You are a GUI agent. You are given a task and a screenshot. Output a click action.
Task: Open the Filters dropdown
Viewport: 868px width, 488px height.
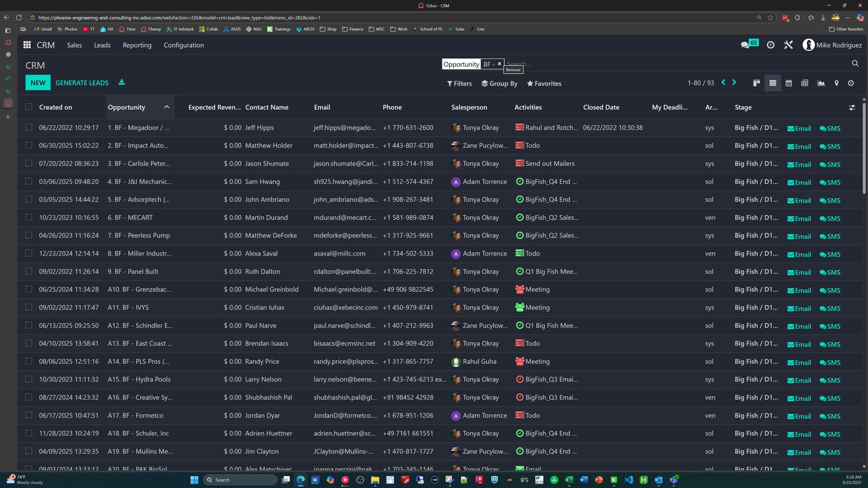click(459, 84)
